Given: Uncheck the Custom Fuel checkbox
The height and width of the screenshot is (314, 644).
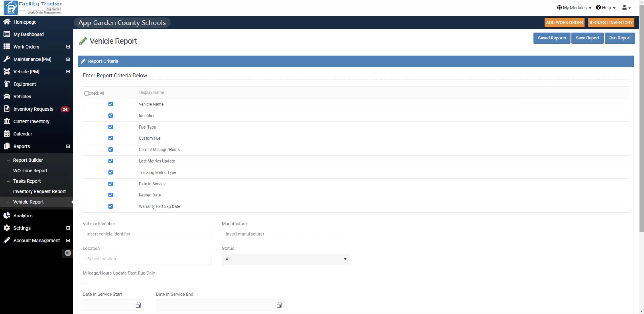Looking at the screenshot, I should 111,138.
